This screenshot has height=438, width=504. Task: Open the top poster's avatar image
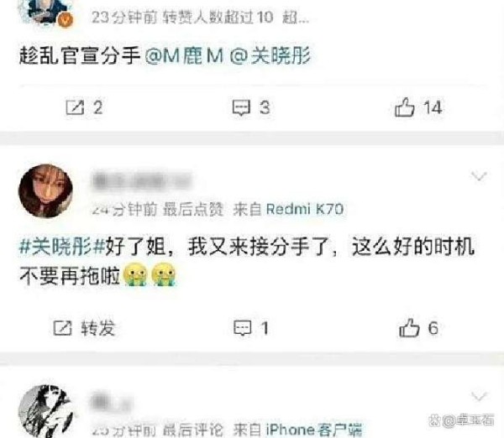[x=48, y=12]
